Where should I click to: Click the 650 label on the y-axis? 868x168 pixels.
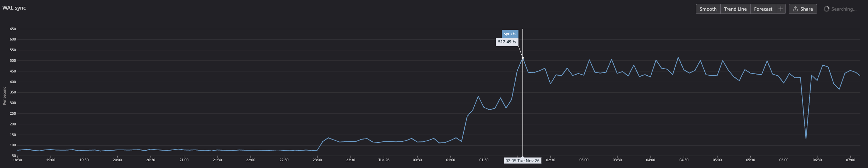pyautogui.click(x=13, y=29)
